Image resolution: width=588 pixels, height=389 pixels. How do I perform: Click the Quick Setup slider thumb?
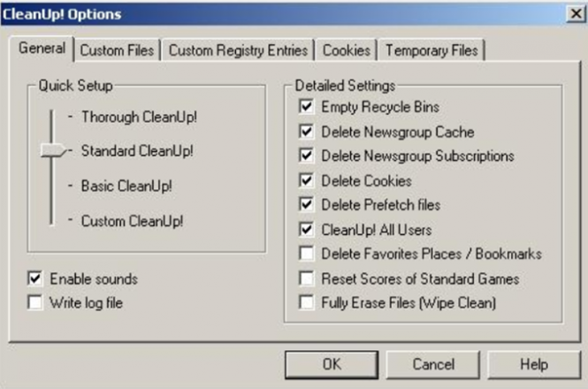pyautogui.click(x=53, y=151)
